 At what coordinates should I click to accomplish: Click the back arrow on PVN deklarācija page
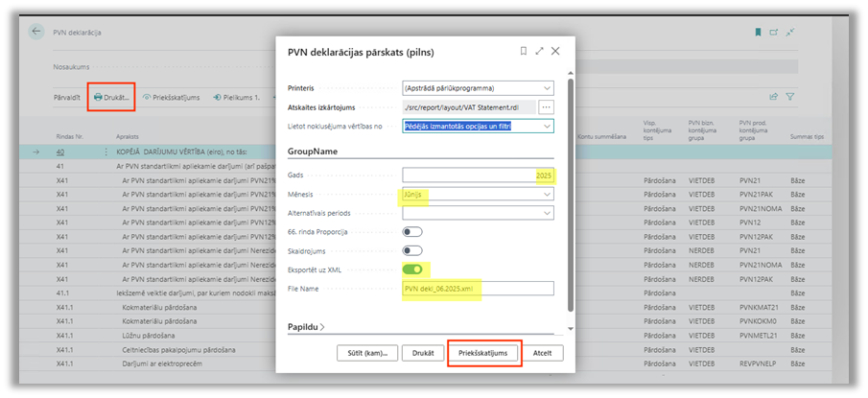[x=36, y=32]
